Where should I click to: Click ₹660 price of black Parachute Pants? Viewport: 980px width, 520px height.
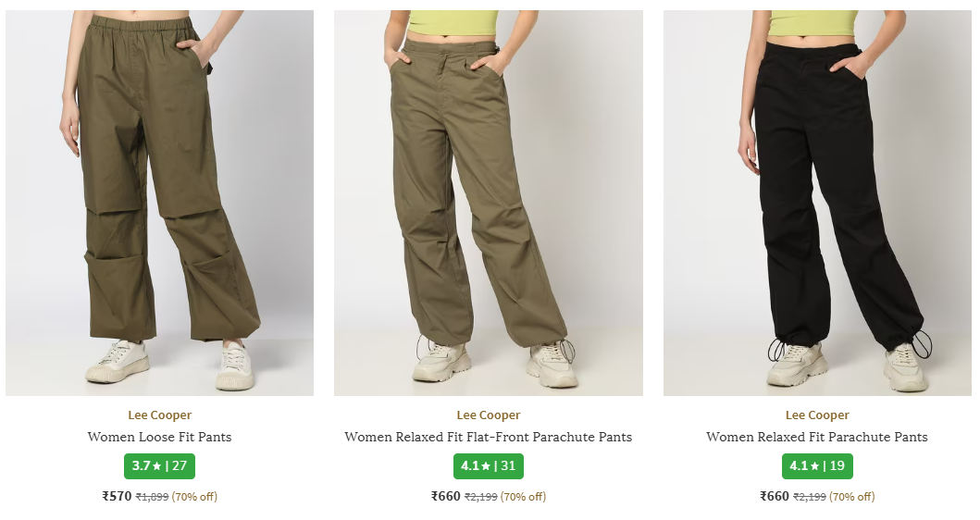point(775,496)
